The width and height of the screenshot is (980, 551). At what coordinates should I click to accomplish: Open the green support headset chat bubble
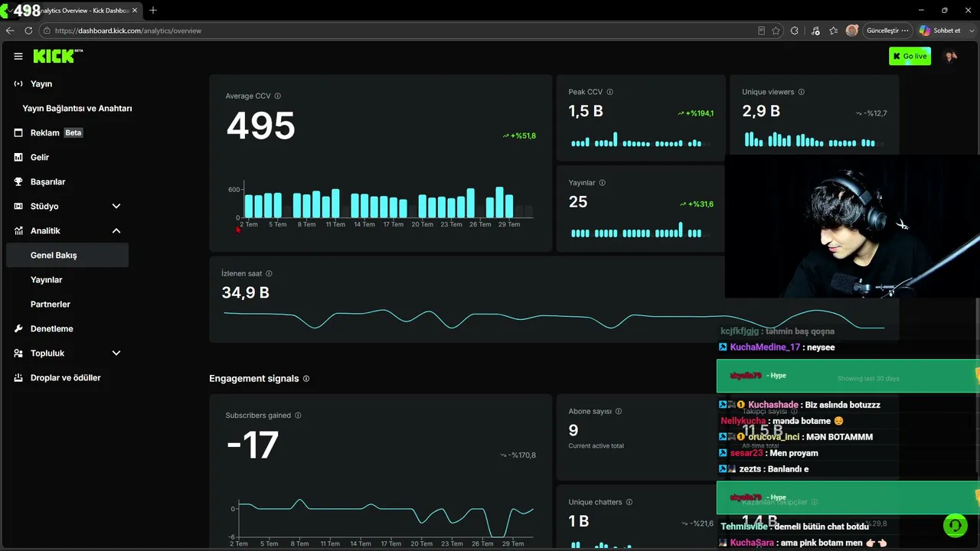[955, 526]
